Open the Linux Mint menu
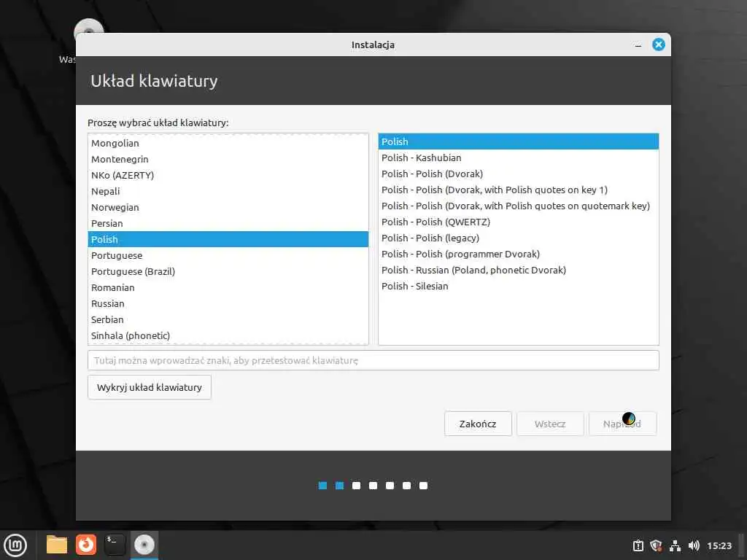This screenshot has width=747, height=560. [x=15, y=545]
